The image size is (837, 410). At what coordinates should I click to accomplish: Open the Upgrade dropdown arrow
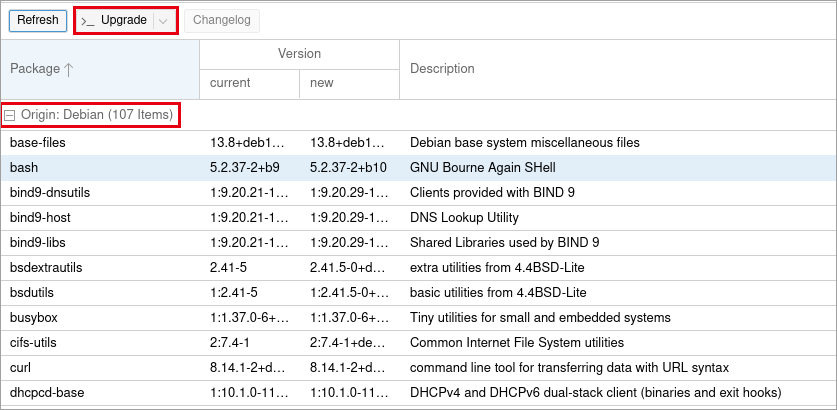(163, 21)
